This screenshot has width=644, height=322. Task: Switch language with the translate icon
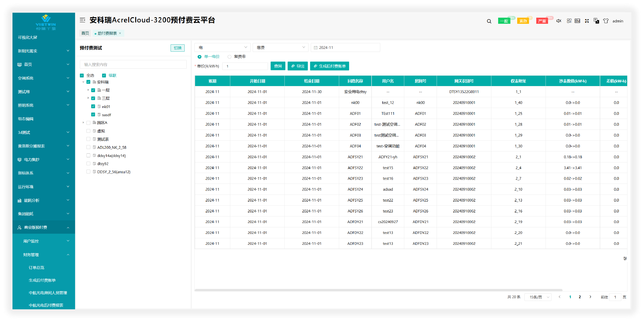coord(596,21)
